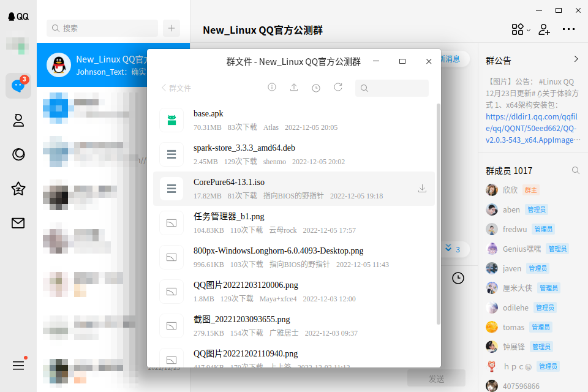Select member h p c in member list
This screenshot has width=588, height=392.
pyautogui.click(x=532, y=366)
